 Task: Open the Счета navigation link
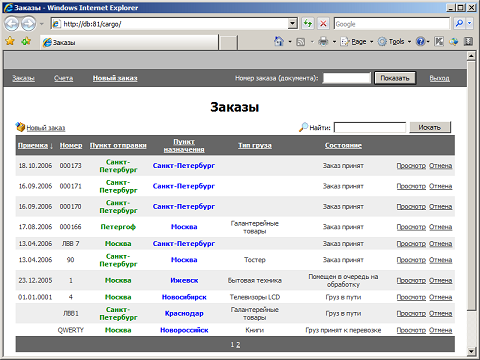click(x=63, y=78)
